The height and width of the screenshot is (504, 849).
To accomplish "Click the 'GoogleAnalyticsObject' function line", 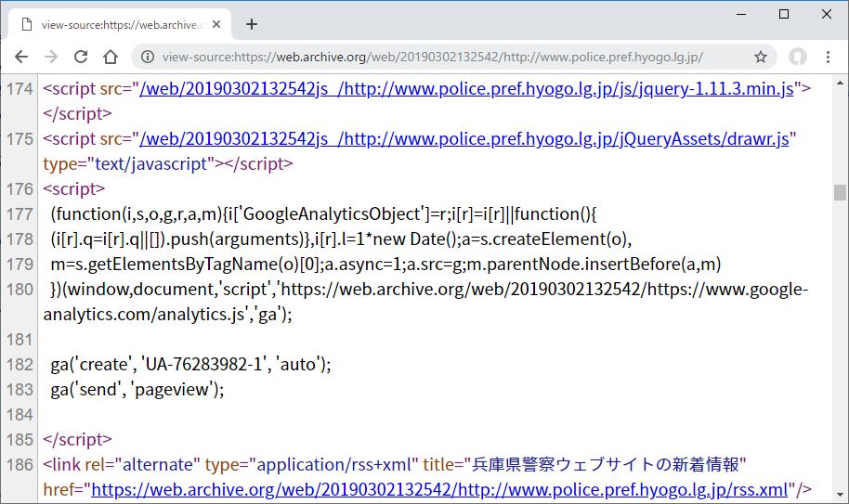I will click(x=323, y=214).
